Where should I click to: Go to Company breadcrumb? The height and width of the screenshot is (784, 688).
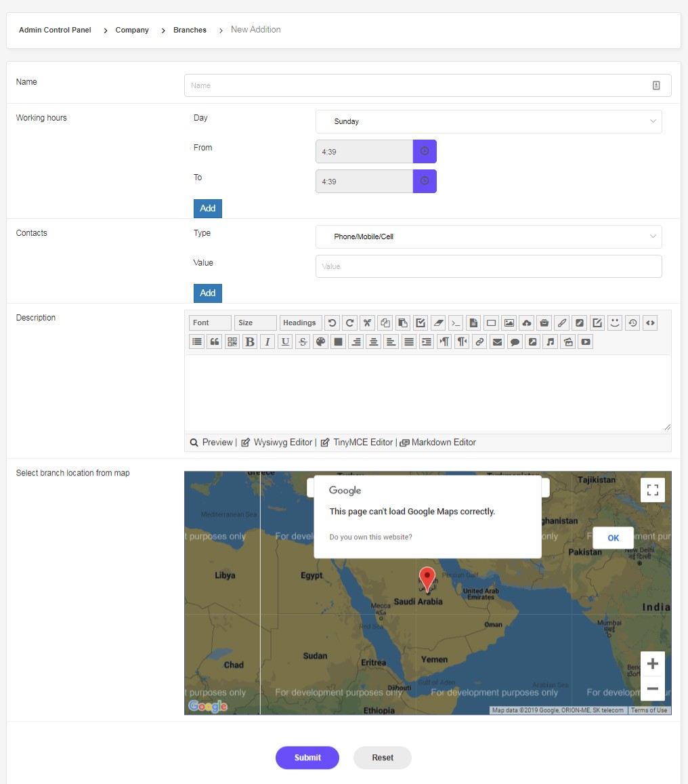point(132,30)
